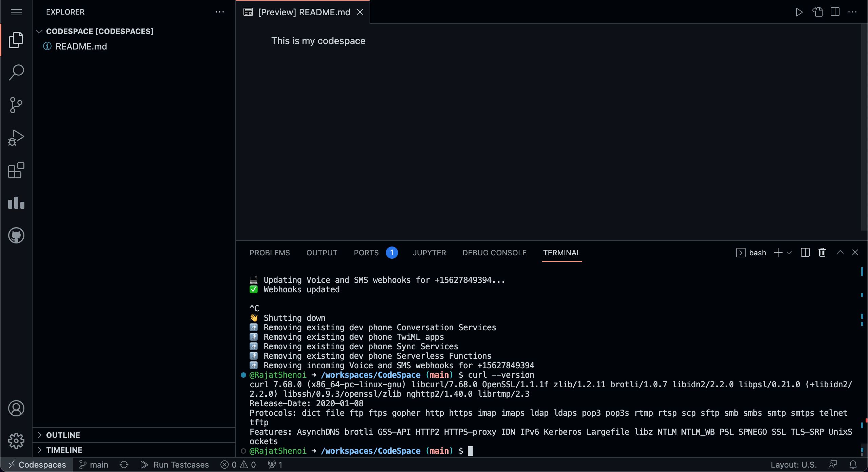Toggle panel maximize with the chevron

(x=840, y=252)
